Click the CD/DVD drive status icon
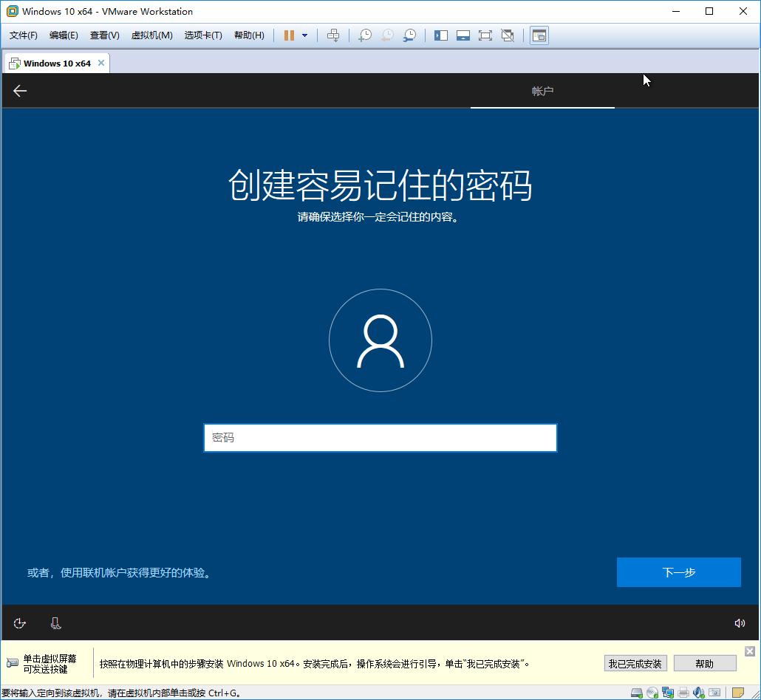 [652, 693]
